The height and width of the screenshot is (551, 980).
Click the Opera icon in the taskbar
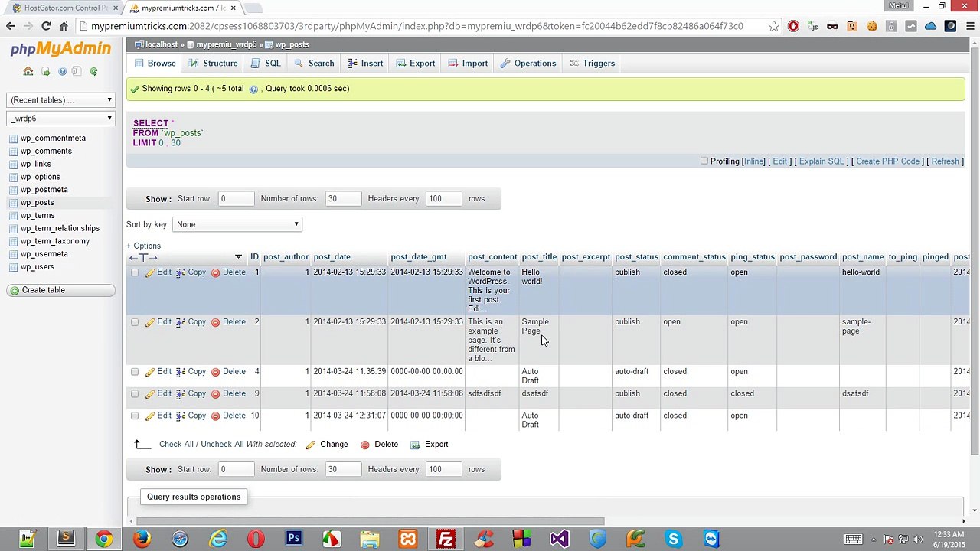point(256,539)
